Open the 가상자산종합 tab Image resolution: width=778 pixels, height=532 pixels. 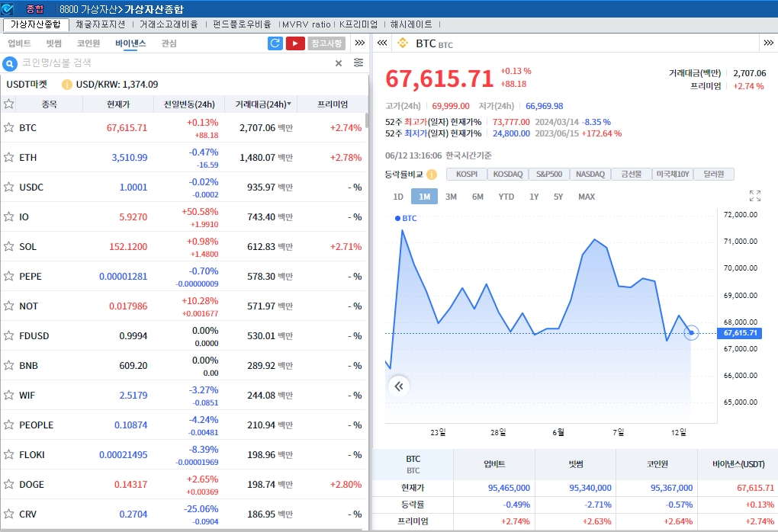36,24
